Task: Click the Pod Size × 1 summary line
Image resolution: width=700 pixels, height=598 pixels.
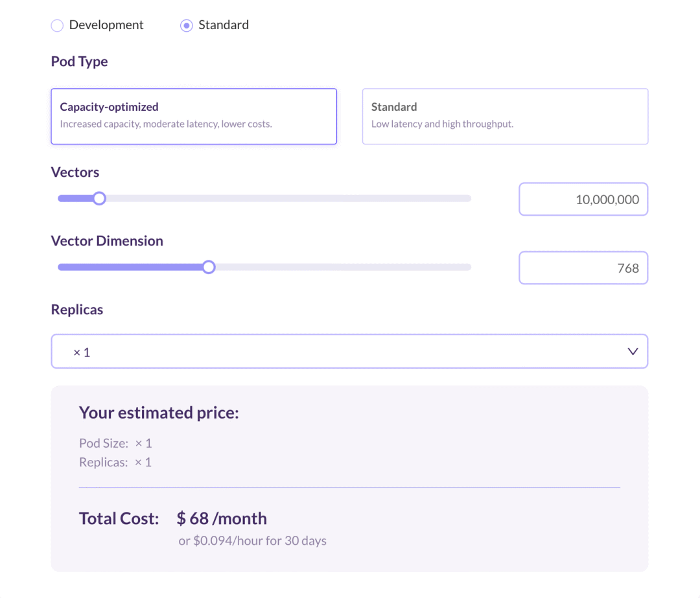Action: tap(115, 444)
